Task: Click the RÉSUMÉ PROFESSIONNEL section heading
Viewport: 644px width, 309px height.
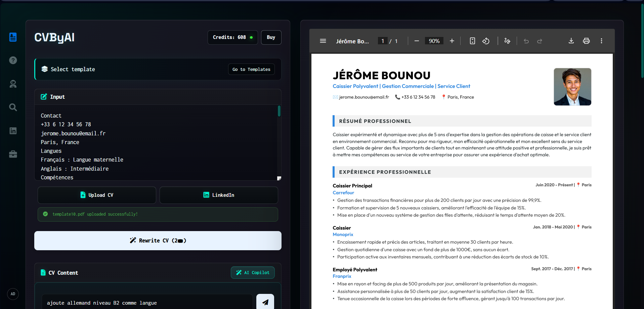Action: pyautogui.click(x=375, y=121)
